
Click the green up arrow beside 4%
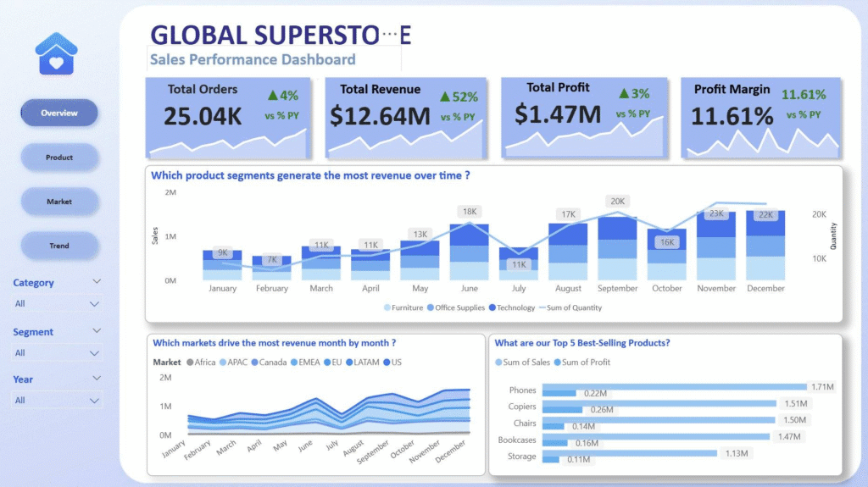point(272,95)
